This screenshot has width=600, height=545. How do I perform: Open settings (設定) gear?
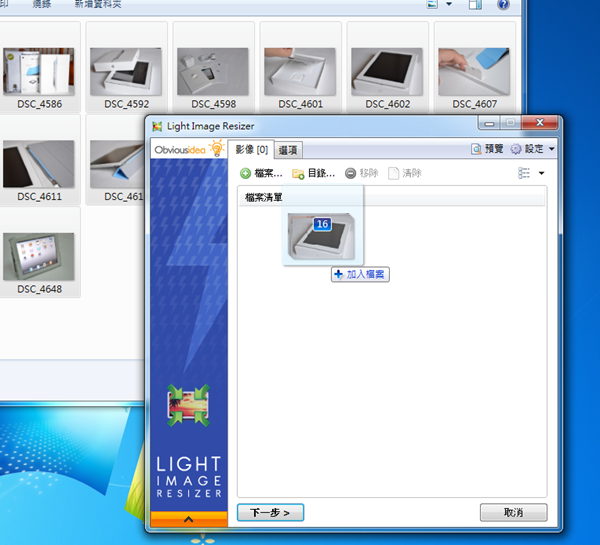(527, 149)
